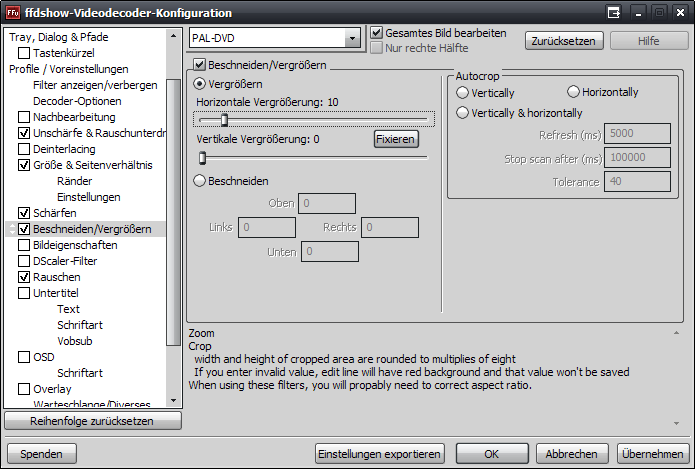
Task: Select Einstellungen under Größe & Seitenverhältnis
Action: click(x=89, y=197)
